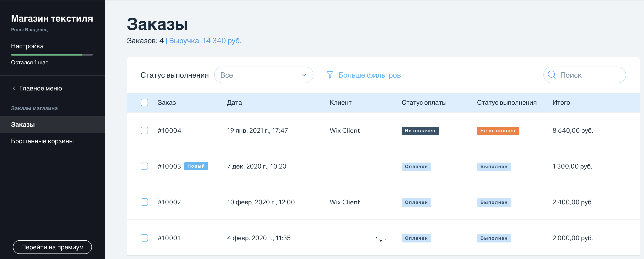Viewport: 644px width, 259px height.
Task: Click the Новый badge on order #10003
Action: tap(196, 166)
